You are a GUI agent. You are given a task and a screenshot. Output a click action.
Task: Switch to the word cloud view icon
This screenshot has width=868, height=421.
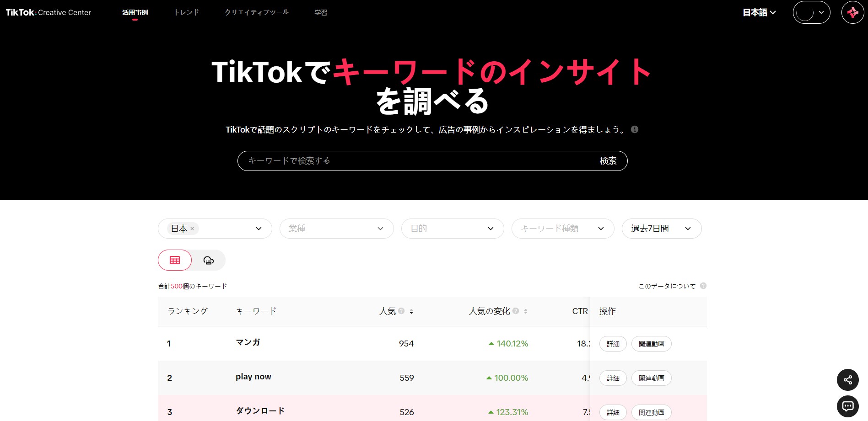[208, 260]
